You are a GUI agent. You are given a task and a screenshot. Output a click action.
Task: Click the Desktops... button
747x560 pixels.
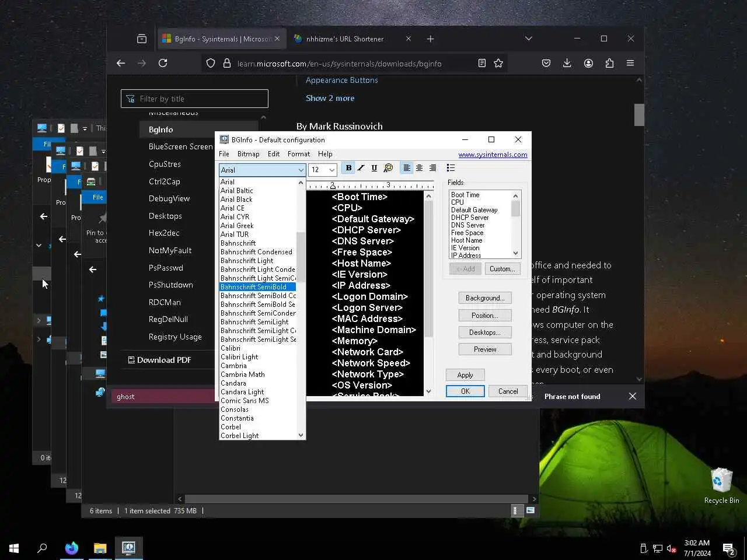pyautogui.click(x=485, y=332)
